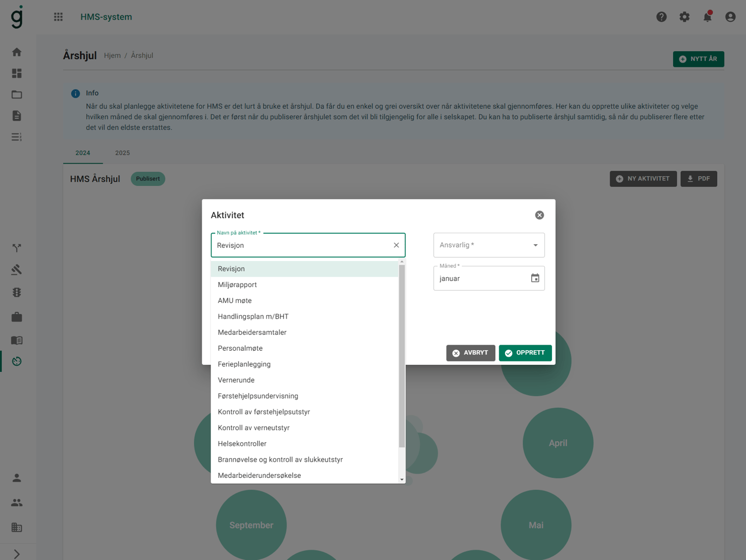
Task: Open the notifications bell
Action: tap(707, 17)
